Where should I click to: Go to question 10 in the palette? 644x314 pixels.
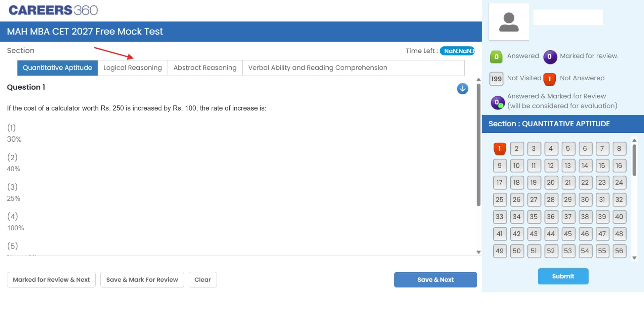(x=517, y=166)
